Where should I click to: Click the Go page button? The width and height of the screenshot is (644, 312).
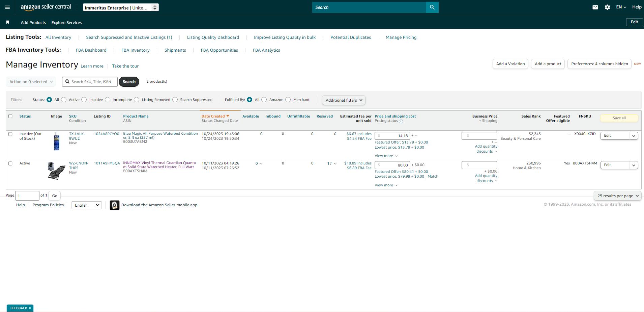(x=55, y=196)
